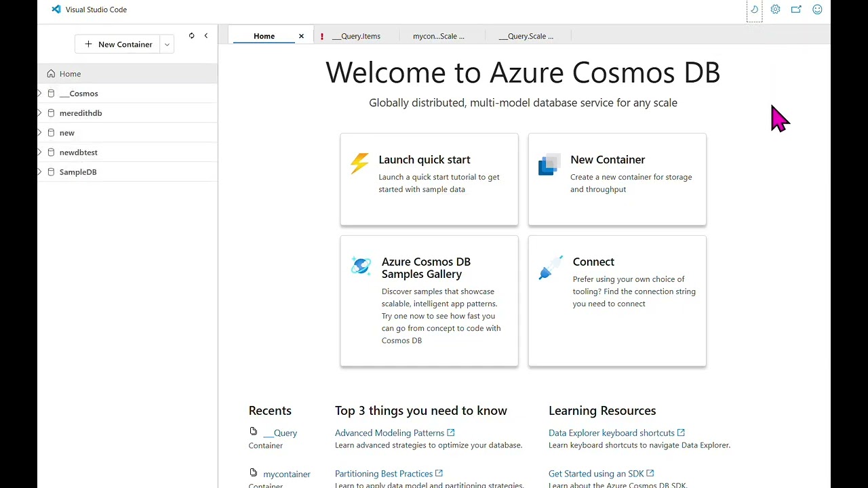The image size is (868, 488).
Task: Click the open-in-new-window icon in the top bar
Action: 796,9
